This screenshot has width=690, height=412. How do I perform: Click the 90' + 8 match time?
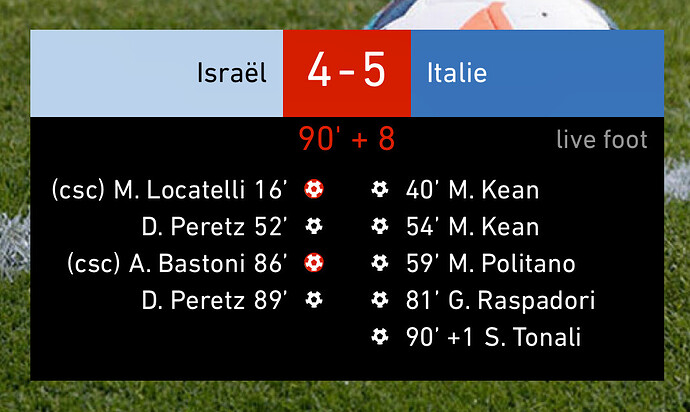347,139
